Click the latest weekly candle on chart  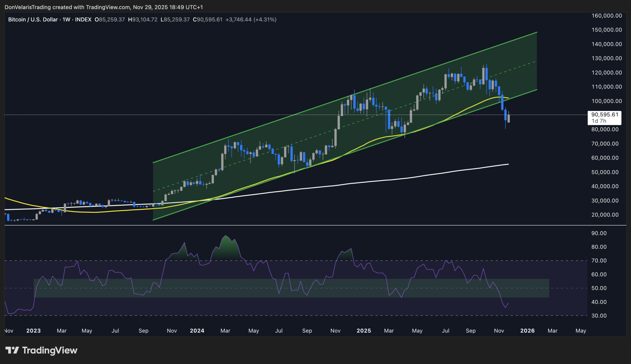coord(508,118)
